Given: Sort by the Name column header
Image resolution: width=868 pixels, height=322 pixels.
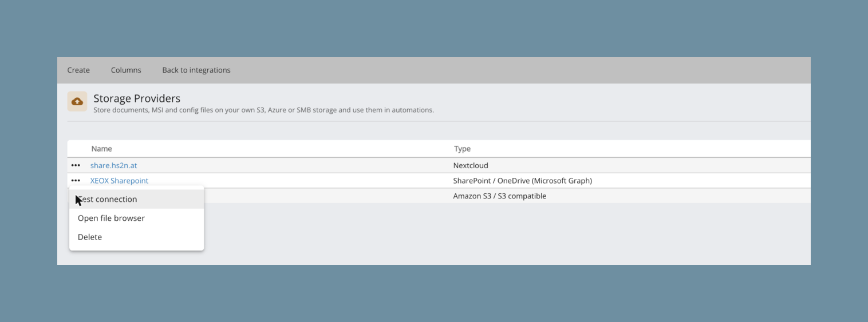Looking at the screenshot, I should tap(102, 149).
